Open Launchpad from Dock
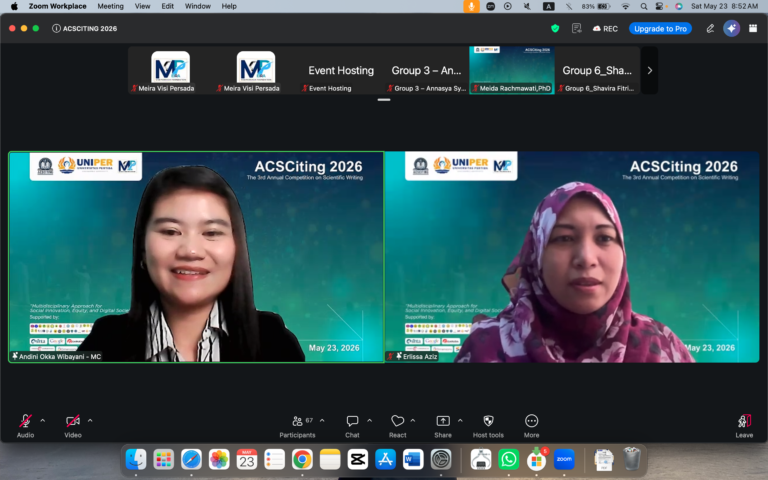The image size is (768, 480). pyautogui.click(x=163, y=459)
